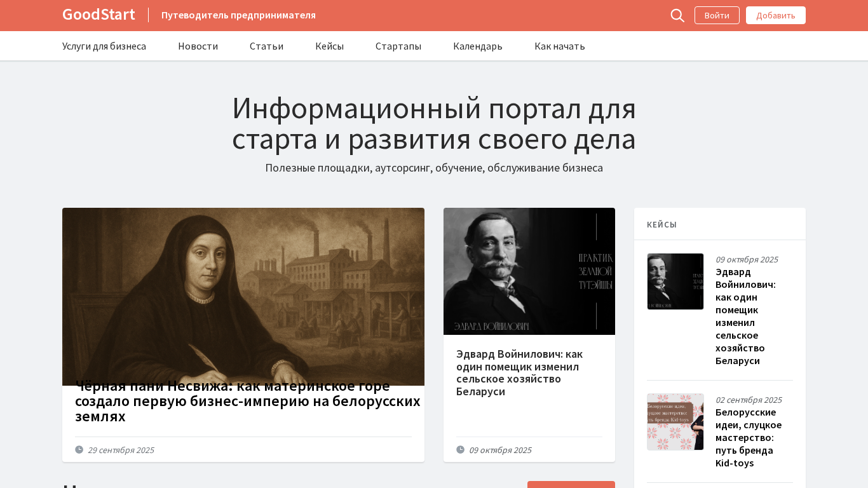Click the Добавить button in header
Screen dimensions: 868x488
pos(776,15)
